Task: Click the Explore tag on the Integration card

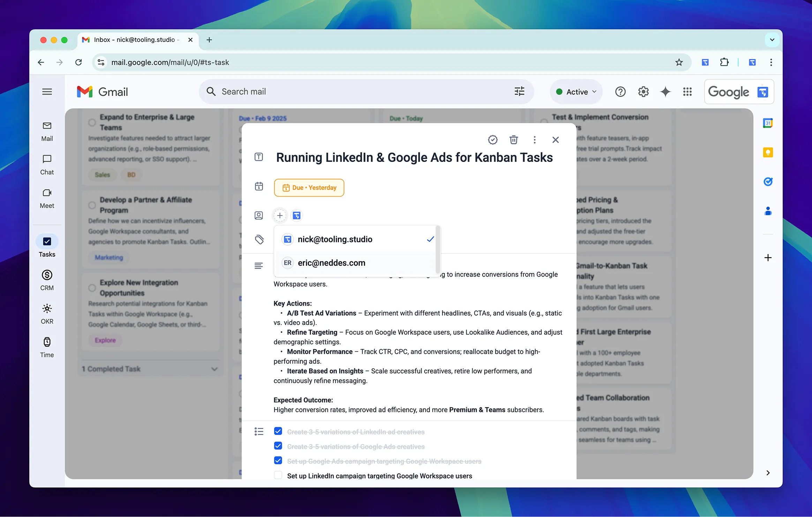Action: click(105, 340)
